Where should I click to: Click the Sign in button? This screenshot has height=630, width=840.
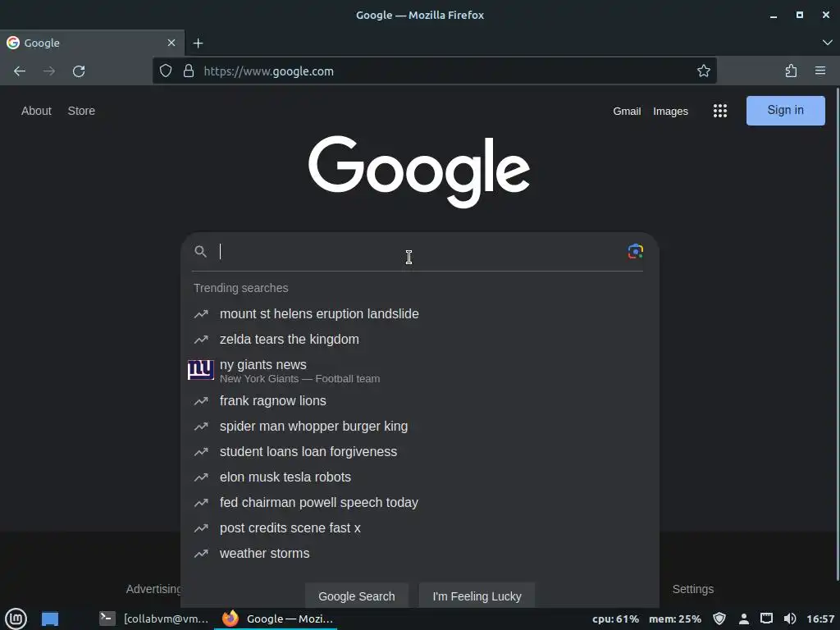coord(785,111)
